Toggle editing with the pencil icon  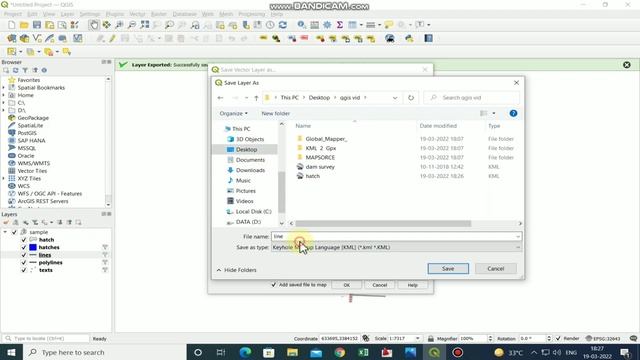[112, 38]
